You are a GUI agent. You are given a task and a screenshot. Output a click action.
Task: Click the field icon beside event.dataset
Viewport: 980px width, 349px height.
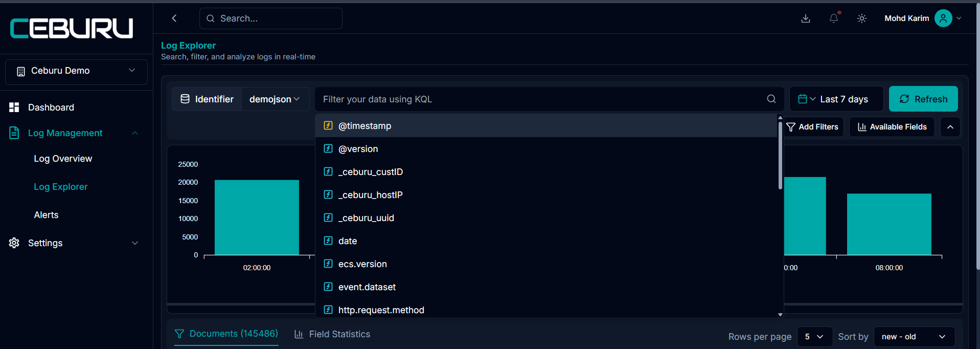click(x=328, y=287)
